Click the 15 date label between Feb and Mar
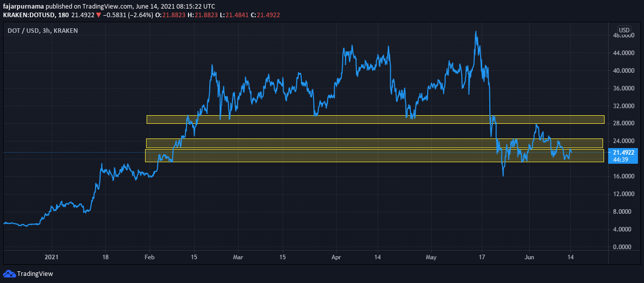This screenshot has width=644, height=283. (194, 257)
